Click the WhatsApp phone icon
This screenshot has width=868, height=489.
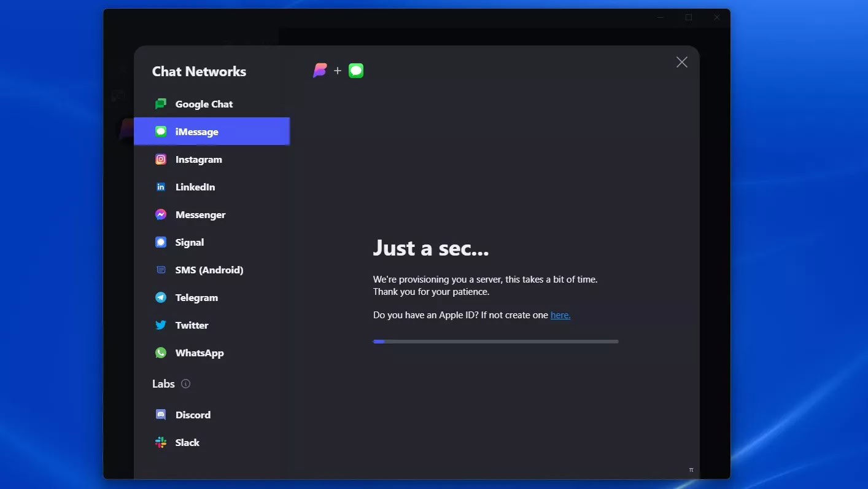(x=161, y=353)
